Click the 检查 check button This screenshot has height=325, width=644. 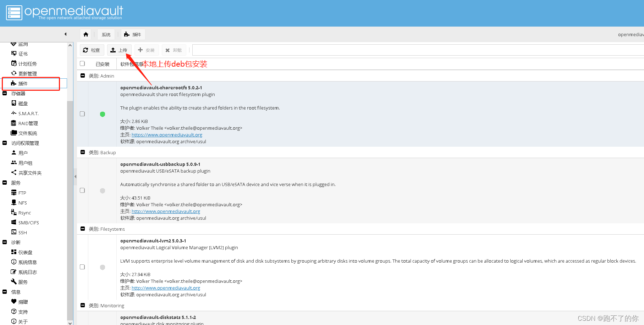pos(92,50)
